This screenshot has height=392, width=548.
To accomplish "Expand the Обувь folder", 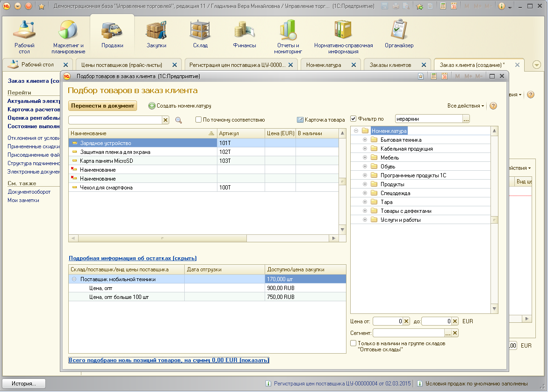I will (x=365, y=167).
